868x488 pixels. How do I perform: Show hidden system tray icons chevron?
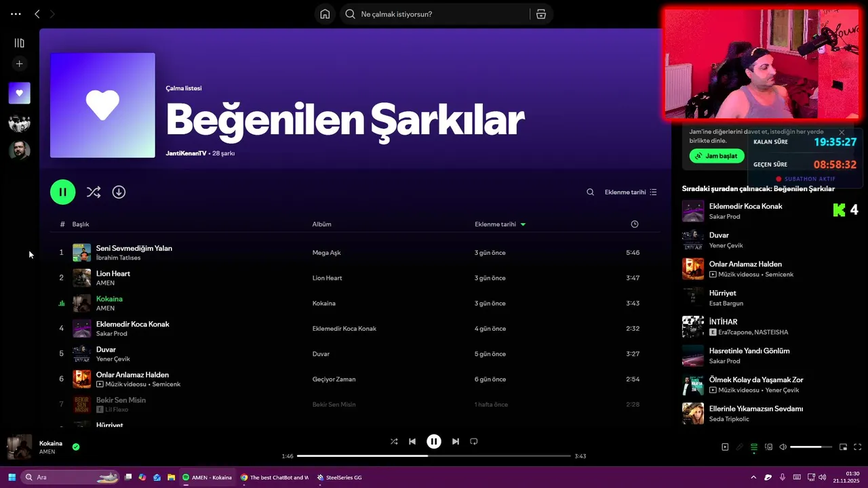753,477
